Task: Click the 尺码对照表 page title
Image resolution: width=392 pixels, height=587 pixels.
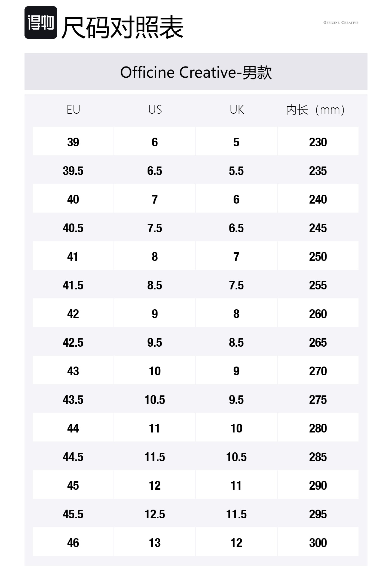Action: point(122,27)
